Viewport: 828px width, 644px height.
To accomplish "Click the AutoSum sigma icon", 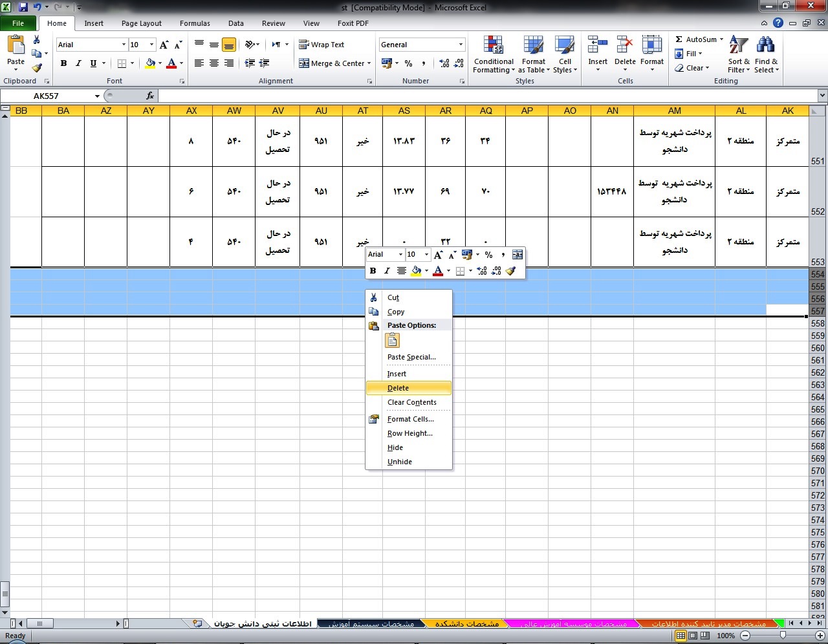I will click(x=679, y=39).
